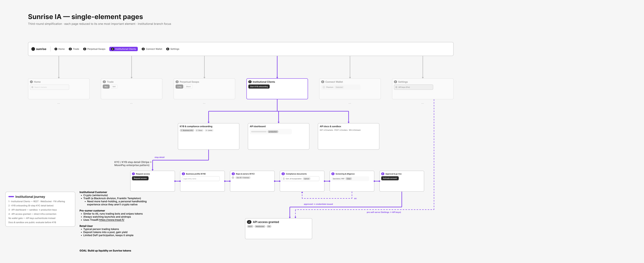Click the step 4 badge on Institutional Clients card
The image size is (644, 263).
click(x=250, y=82)
